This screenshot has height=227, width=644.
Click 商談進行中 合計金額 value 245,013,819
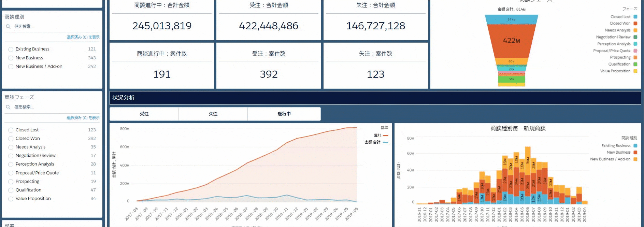[162, 26]
